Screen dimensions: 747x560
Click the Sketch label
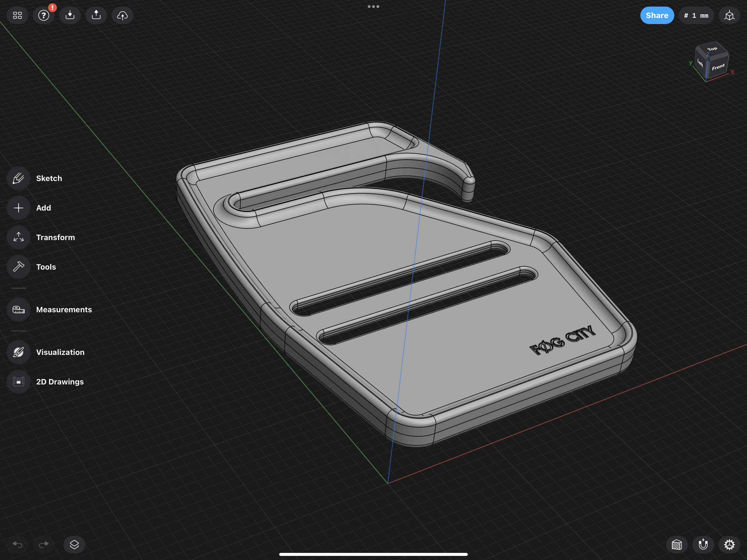click(x=49, y=178)
